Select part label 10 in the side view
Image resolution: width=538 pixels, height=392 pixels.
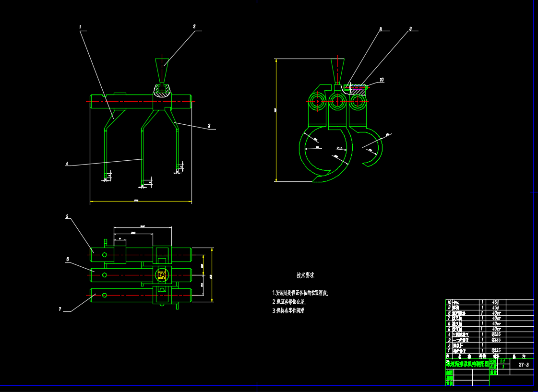click(382, 80)
